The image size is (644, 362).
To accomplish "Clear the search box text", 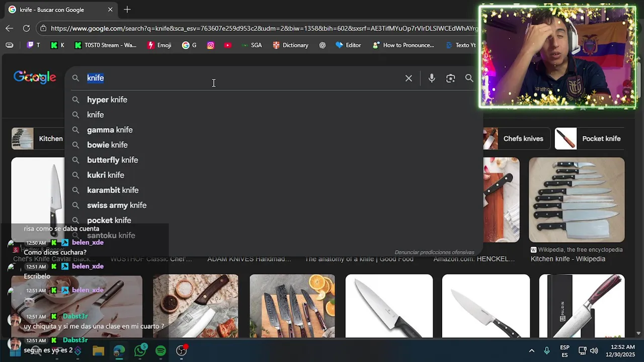I will pyautogui.click(x=409, y=78).
